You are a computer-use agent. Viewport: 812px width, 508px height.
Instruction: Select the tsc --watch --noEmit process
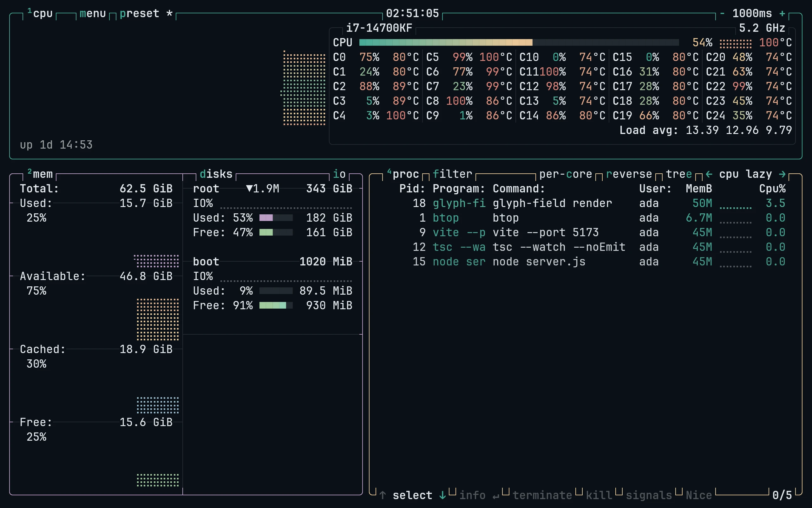pos(586,247)
